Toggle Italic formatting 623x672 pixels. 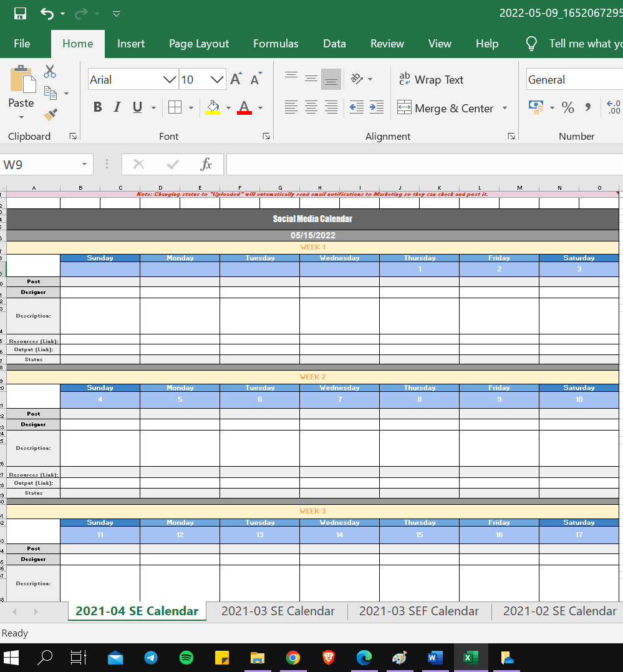(x=117, y=107)
